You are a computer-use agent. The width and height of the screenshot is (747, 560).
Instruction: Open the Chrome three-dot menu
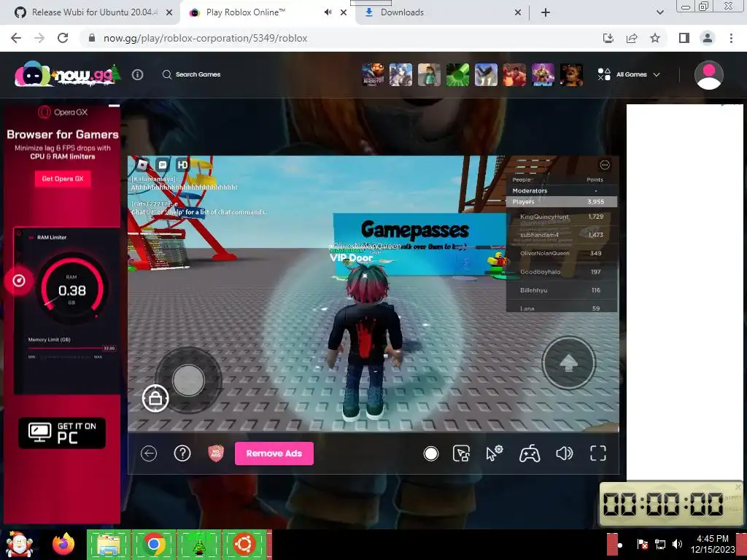click(x=731, y=38)
